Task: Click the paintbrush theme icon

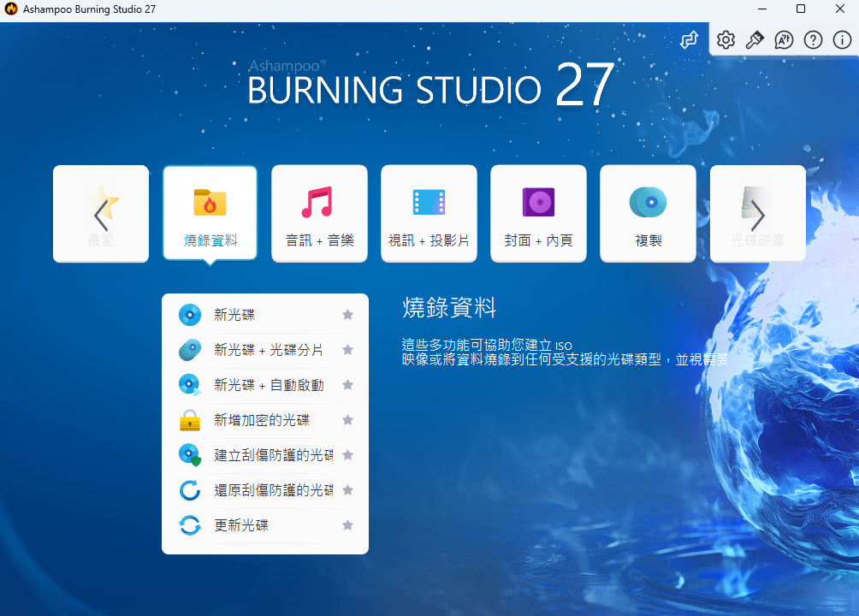Action: (x=755, y=39)
